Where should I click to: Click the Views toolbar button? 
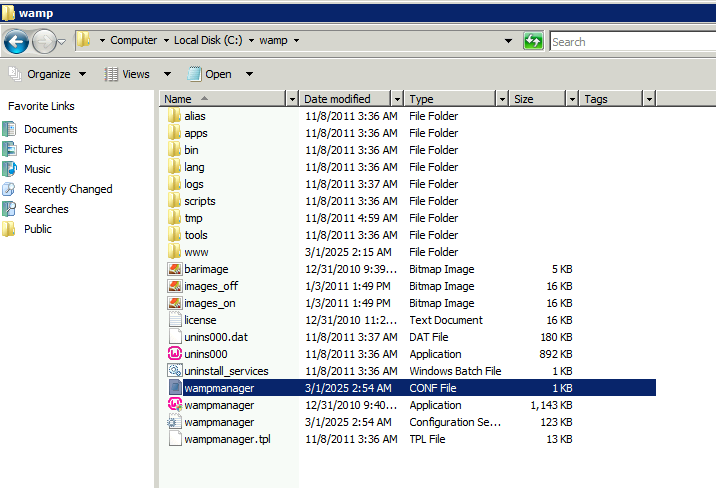[127, 74]
